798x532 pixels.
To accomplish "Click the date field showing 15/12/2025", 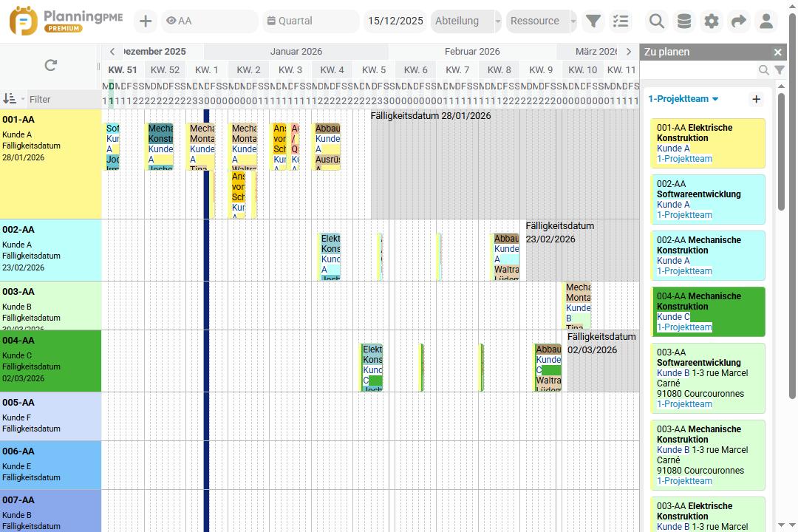I will (x=395, y=21).
